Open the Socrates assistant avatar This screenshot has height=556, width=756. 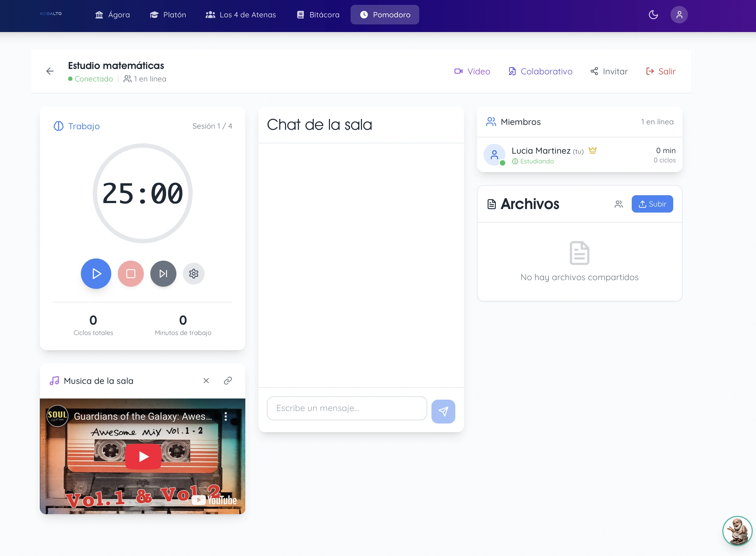coord(737,531)
